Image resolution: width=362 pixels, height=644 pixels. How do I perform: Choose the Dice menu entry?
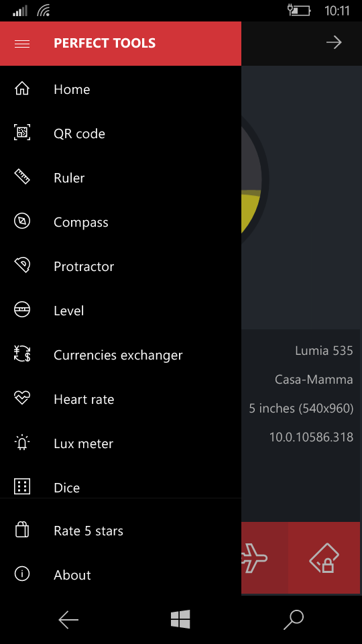tap(121, 487)
